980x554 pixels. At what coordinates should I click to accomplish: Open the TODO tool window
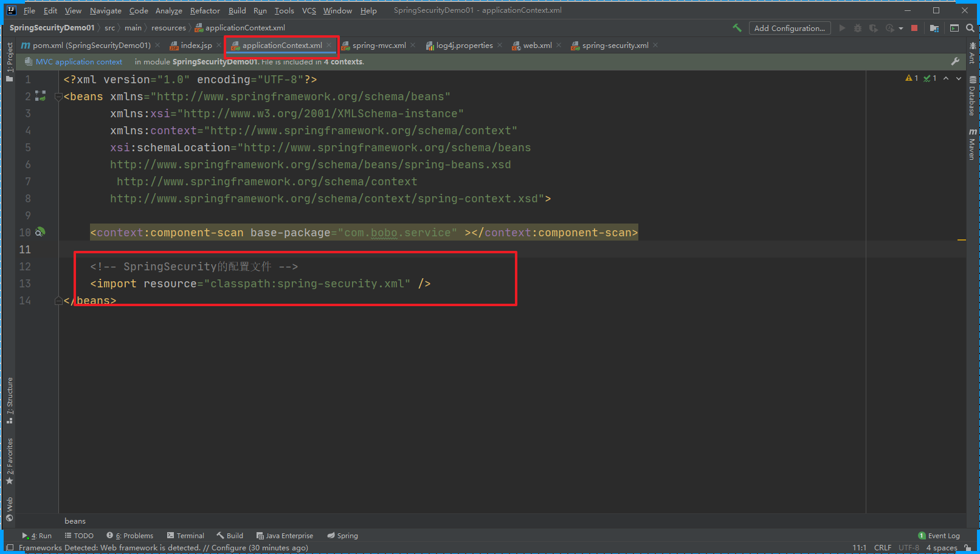pyautogui.click(x=79, y=535)
